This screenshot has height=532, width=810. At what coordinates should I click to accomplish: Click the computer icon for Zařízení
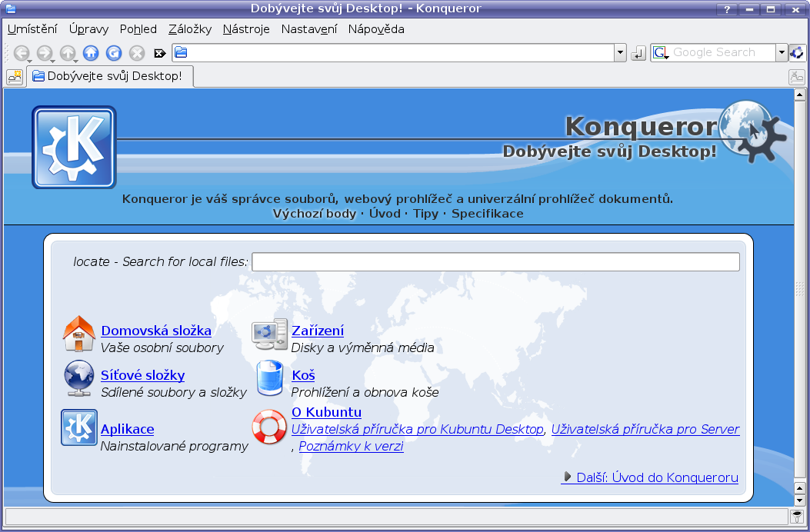[x=269, y=334]
